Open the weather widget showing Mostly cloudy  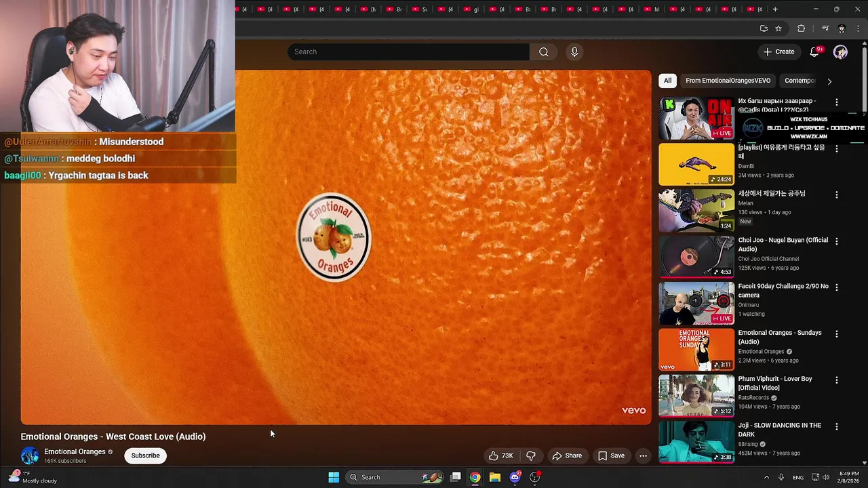pos(33,477)
